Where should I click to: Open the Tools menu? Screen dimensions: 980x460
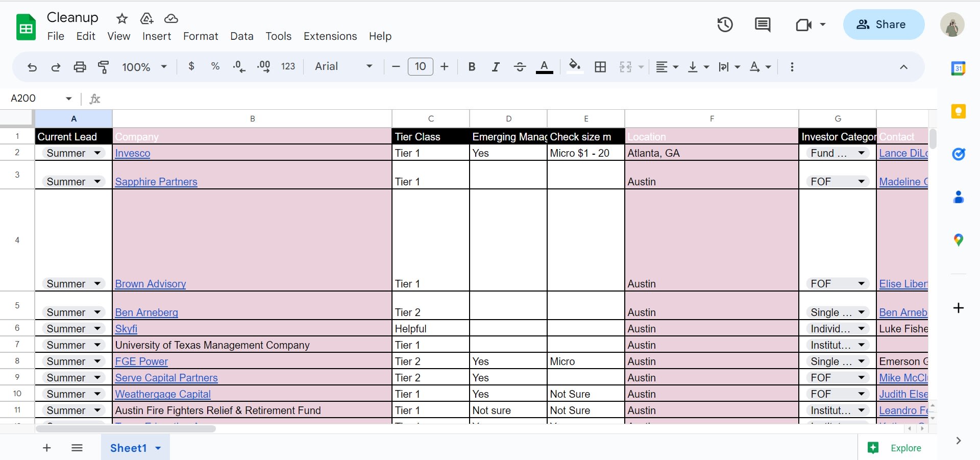click(278, 36)
